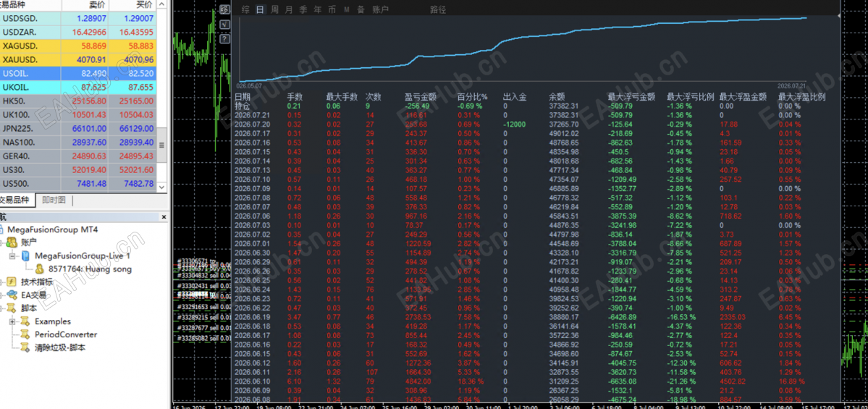Select the 月 monthly period toggle
Image resolution: width=868 pixels, height=409 pixels.
289,10
